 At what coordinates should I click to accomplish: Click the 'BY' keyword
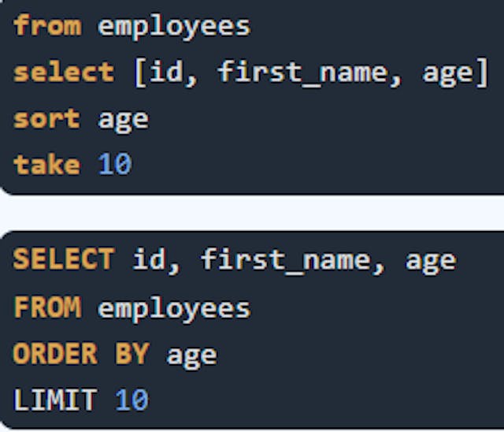pos(132,353)
